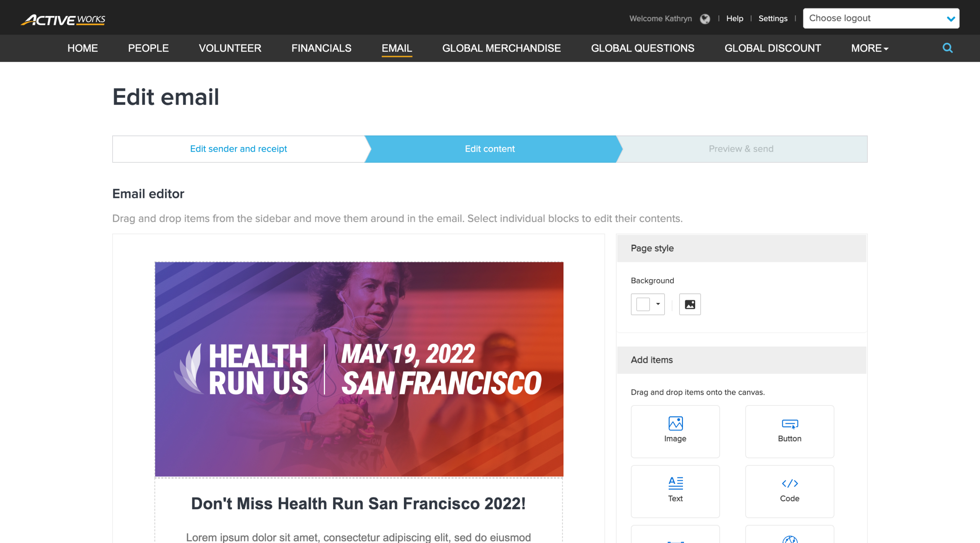Open Settings from the top bar
This screenshot has width=980, height=543.
tap(773, 18)
